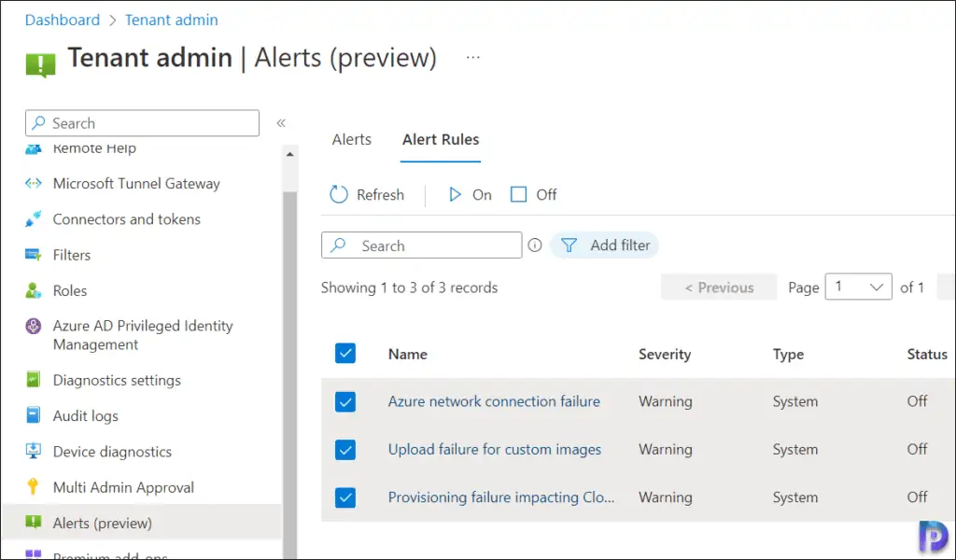Viewport: 956px width, 560px height.
Task: Click the sidebar scrollbar up arrow
Action: (x=289, y=154)
